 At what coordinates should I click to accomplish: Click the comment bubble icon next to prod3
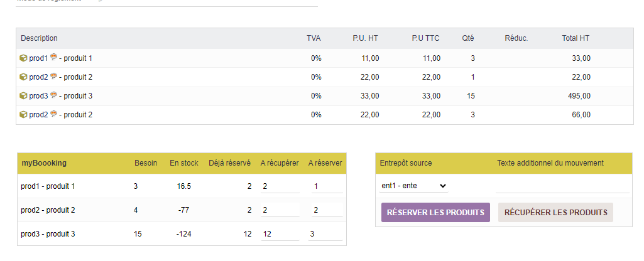coord(53,95)
